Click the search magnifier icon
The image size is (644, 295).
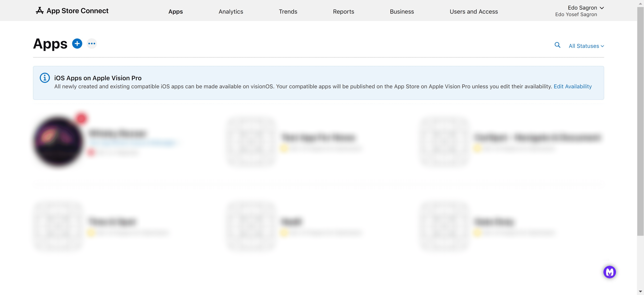point(557,45)
